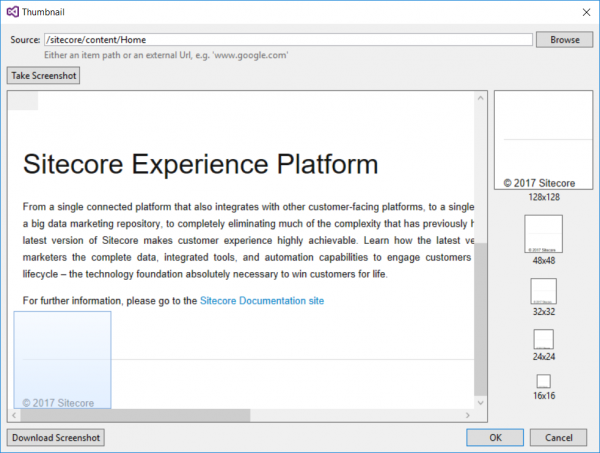Select the 32x32 thumbnail preview
This screenshot has height=453, width=600.
tap(543, 292)
